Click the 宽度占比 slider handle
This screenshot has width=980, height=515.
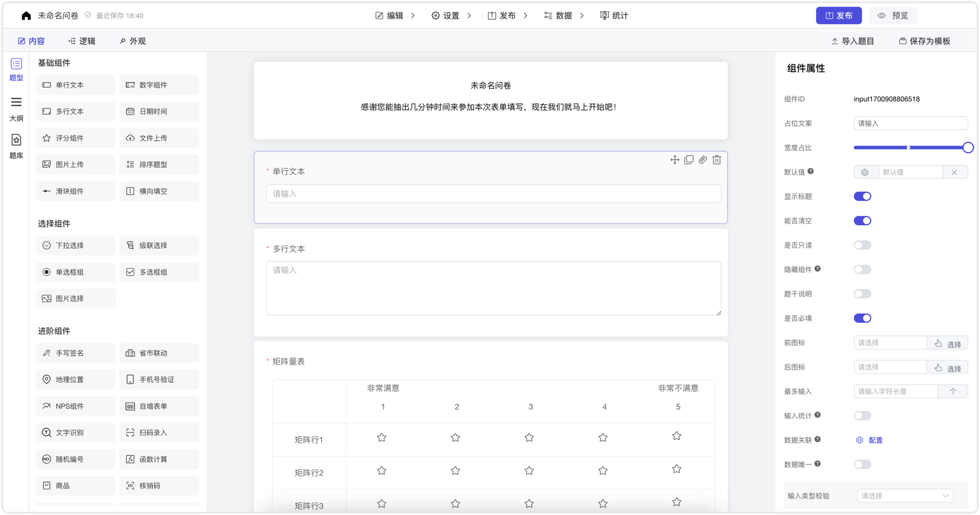pos(968,147)
